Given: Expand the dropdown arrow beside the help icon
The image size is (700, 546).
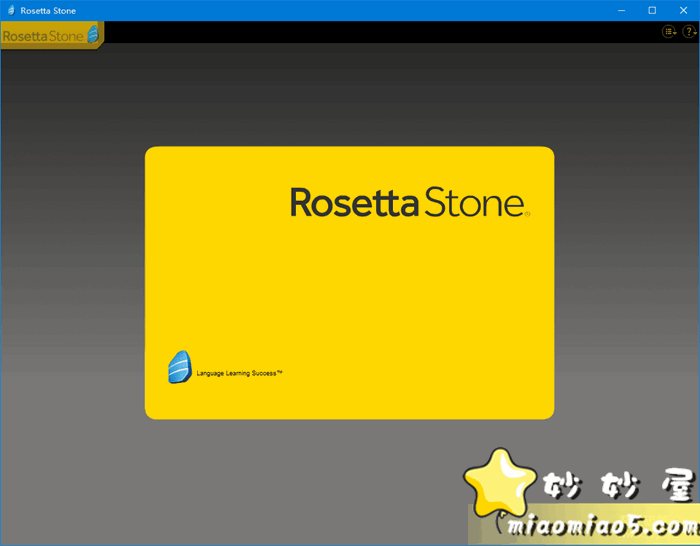Looking at the screenshot, I should [694, 34].
